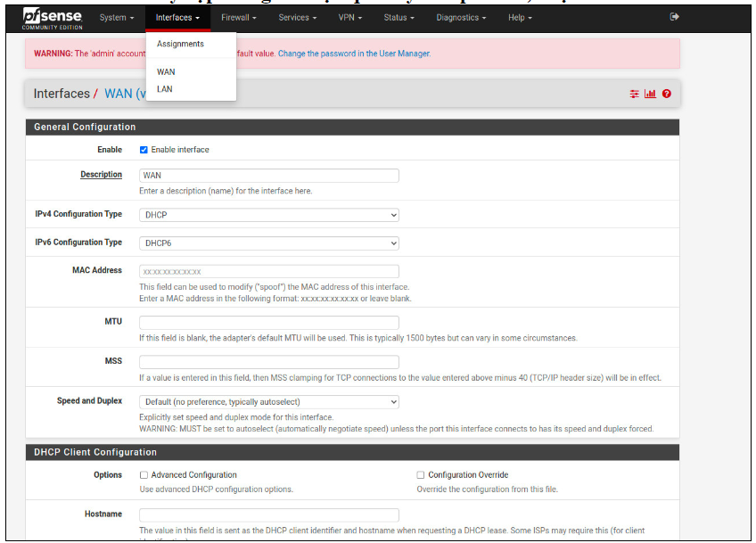Click the red help question mark icon

click(x=666, y=94)
